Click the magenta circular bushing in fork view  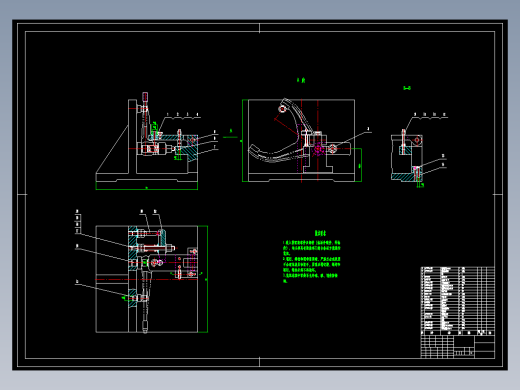pos(318,149)
